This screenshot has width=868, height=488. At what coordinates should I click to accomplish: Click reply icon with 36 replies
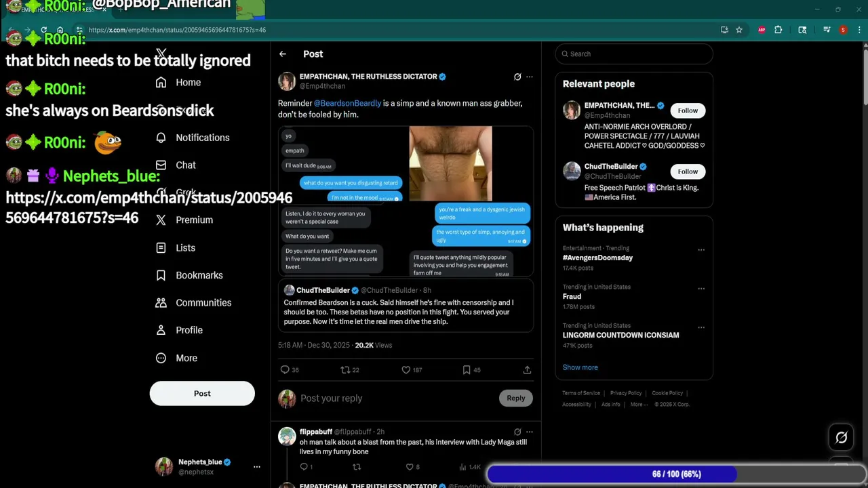pyautogui.click(x=285, y=370)
